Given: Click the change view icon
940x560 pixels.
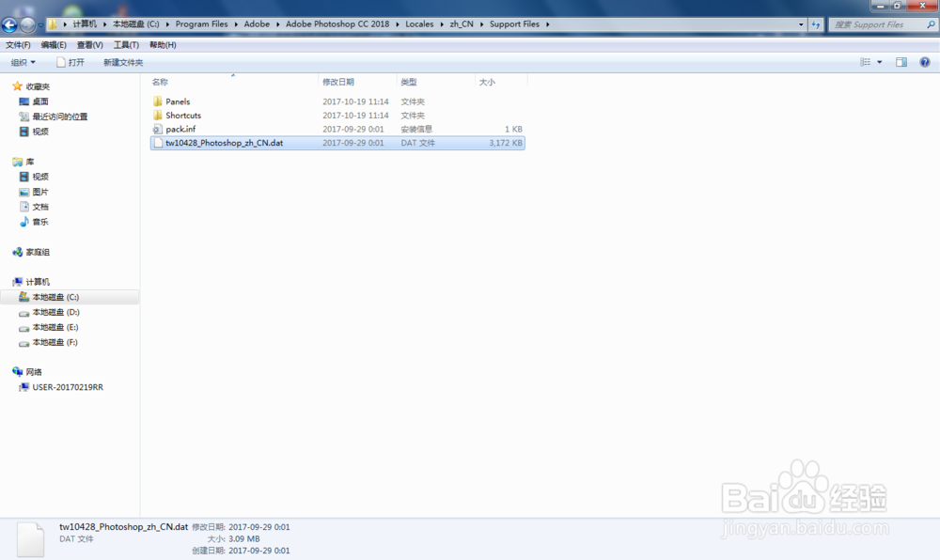Looking at the screenshot, I should coord(865,62).
